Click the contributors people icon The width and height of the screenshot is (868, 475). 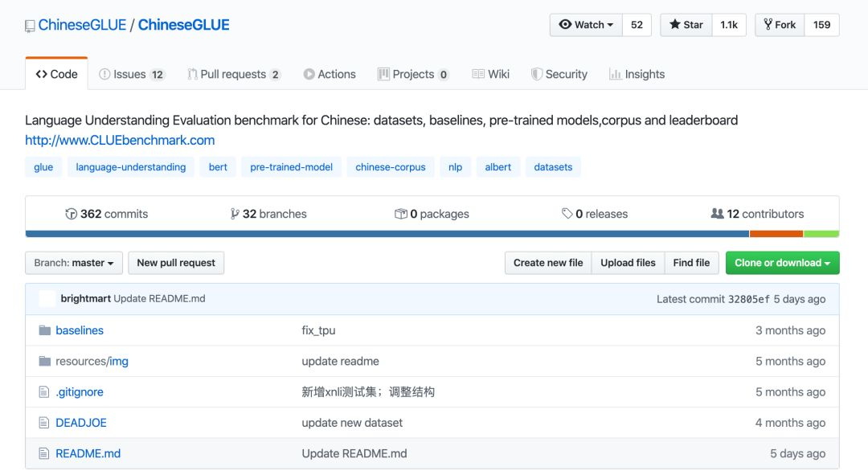(717, 213)
